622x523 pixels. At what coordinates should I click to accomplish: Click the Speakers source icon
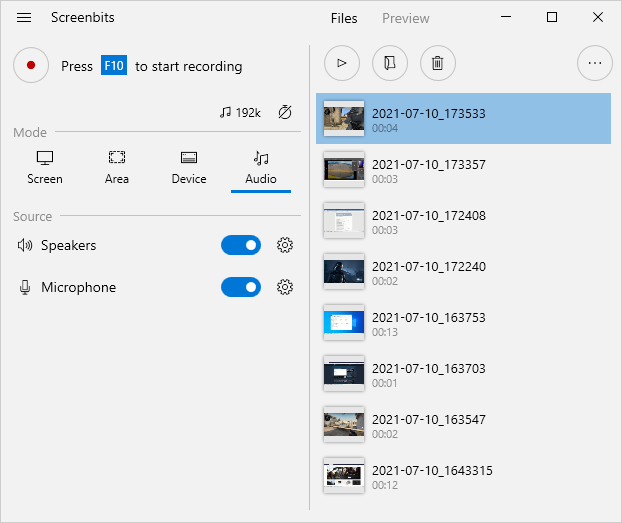click(25, 245)
